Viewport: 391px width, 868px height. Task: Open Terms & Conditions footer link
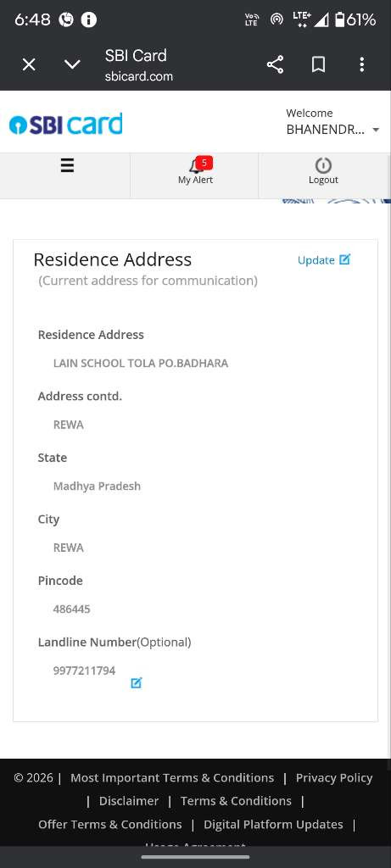pos(236,801)
